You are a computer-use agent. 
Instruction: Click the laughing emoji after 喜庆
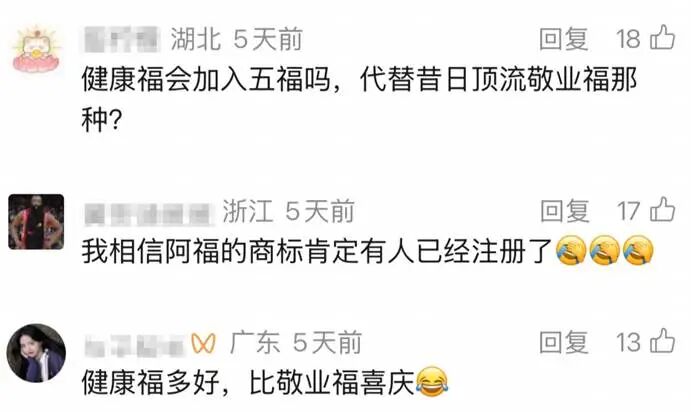[x=432, y=382]
